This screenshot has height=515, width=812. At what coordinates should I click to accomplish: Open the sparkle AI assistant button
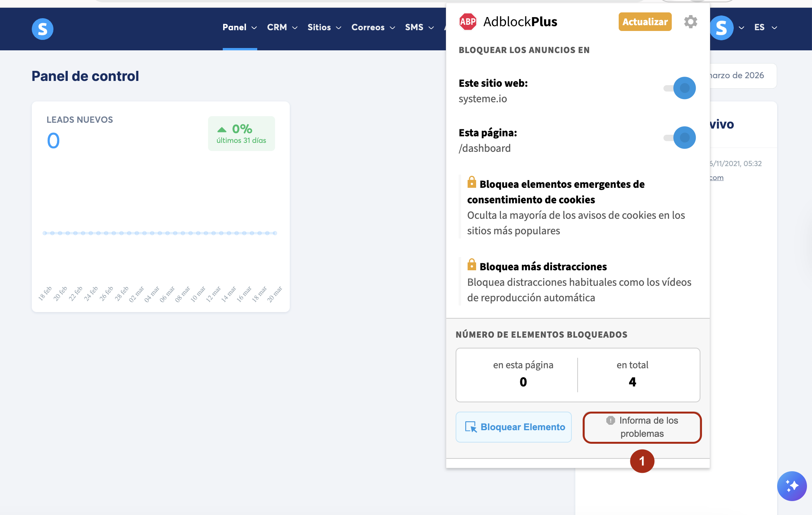click(791, 486)
